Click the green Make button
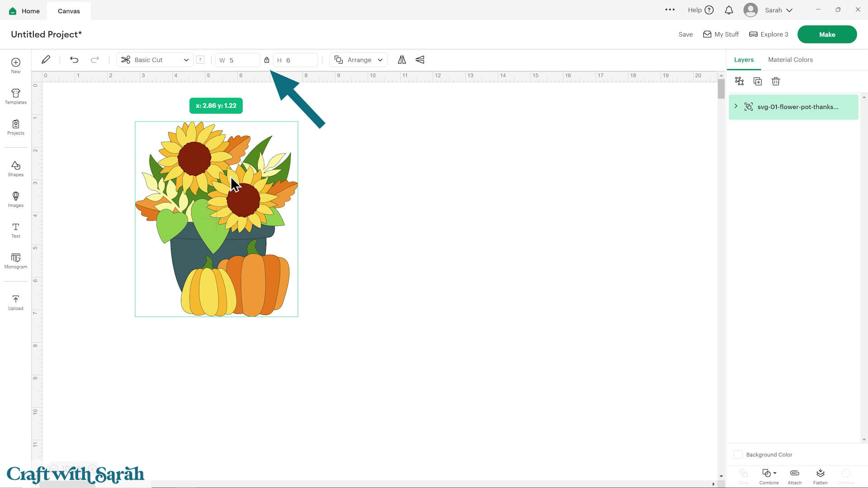This screenshot has height=488, width=868. point(826,34)
